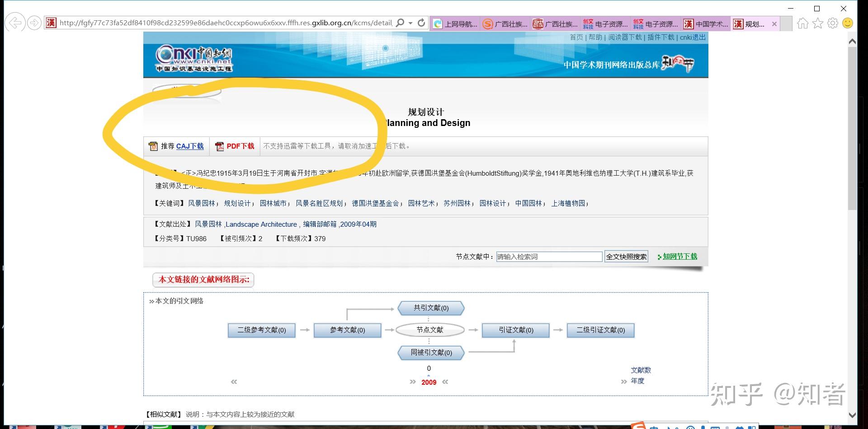
Task: Open the 知网节下载 link
Action: click(680, 256)
